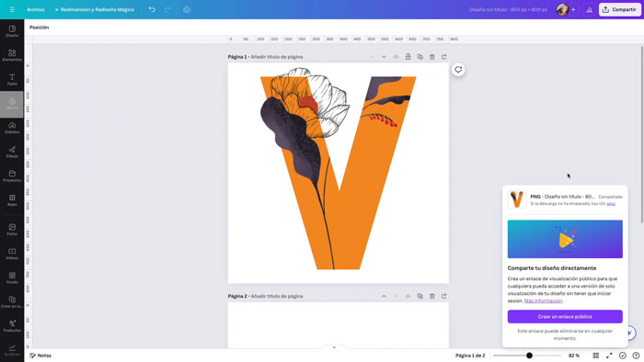Enter fullscreen presentation mode
Image resolution: width=644 pixels, height=362 pixels.
(609, 356)
